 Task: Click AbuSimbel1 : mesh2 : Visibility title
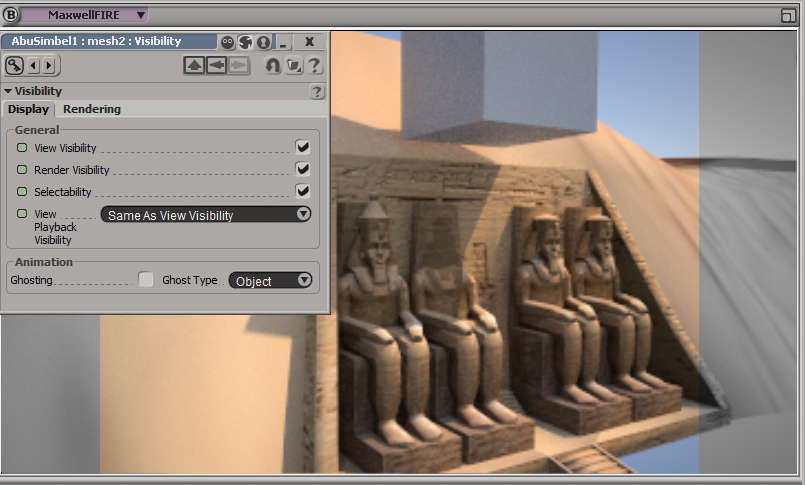(97, 41)
